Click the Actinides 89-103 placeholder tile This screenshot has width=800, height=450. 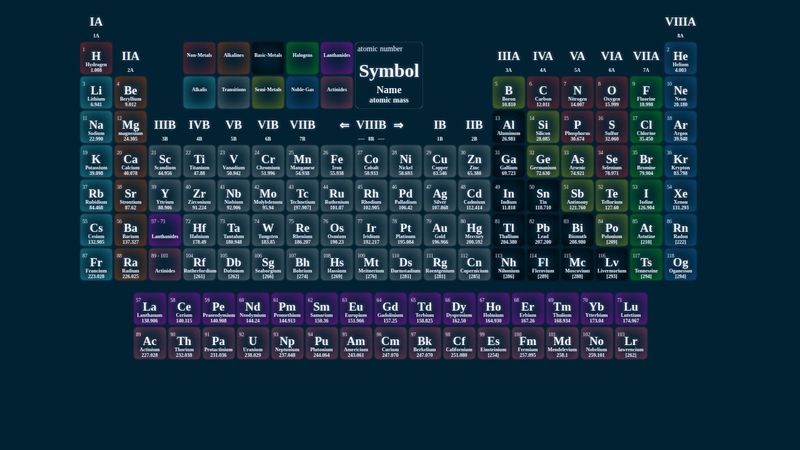point(165,265)
